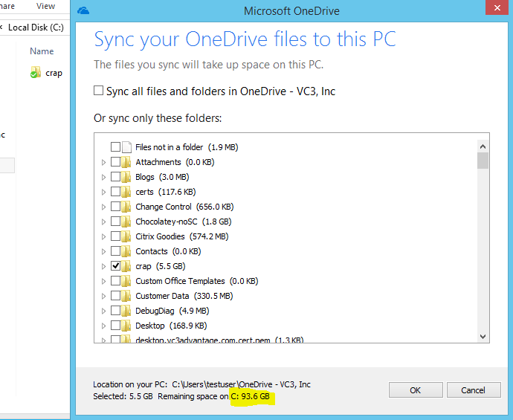Click the Files not in a folder icon
The height and width of the screenshot is (420, 513).
pyautogui.click(x=126, y=147)
